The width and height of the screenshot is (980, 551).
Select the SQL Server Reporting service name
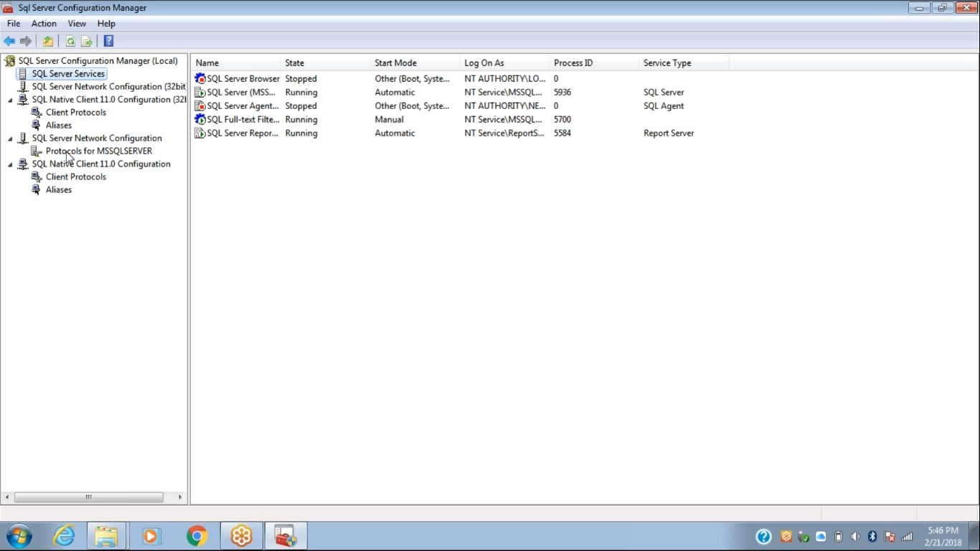point(242,133)
